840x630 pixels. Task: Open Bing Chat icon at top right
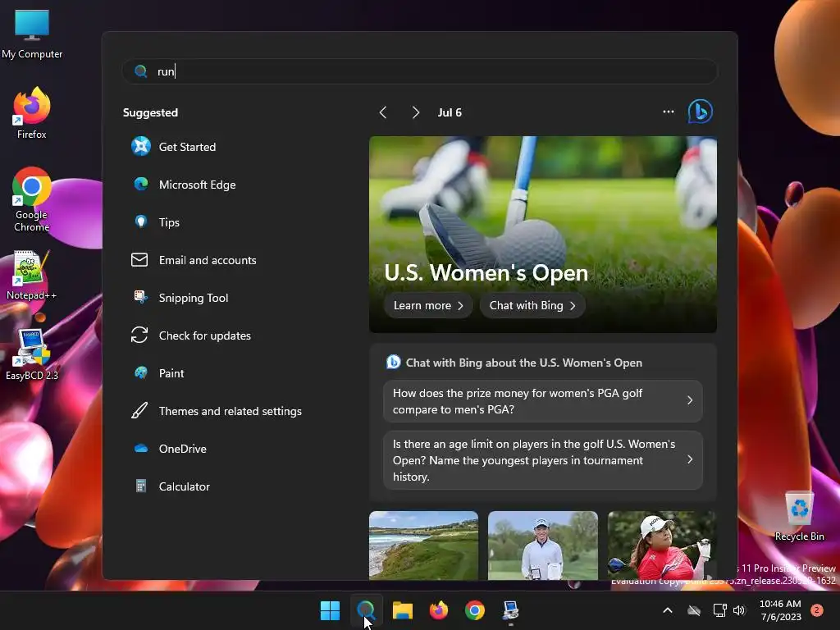point(701,112)
